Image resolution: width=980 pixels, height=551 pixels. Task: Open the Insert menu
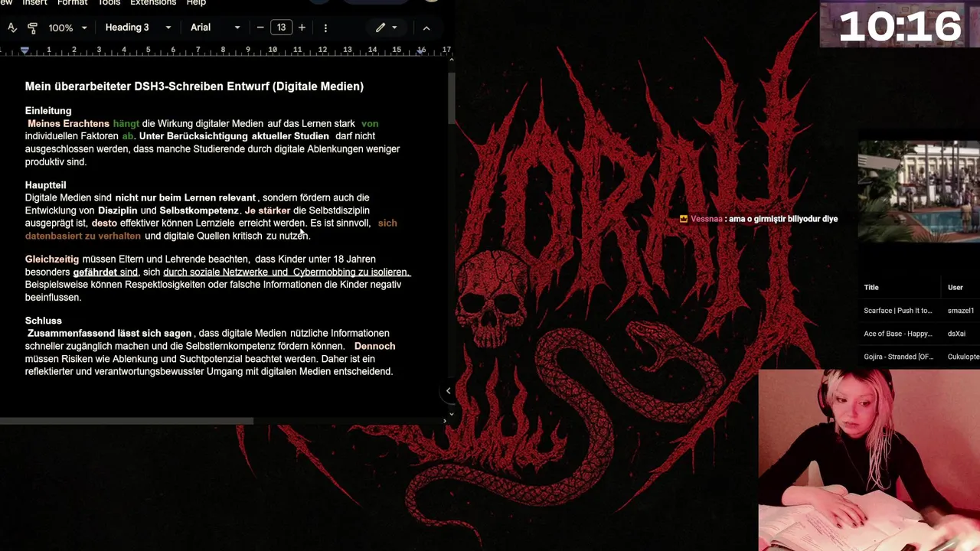point(34,3)
